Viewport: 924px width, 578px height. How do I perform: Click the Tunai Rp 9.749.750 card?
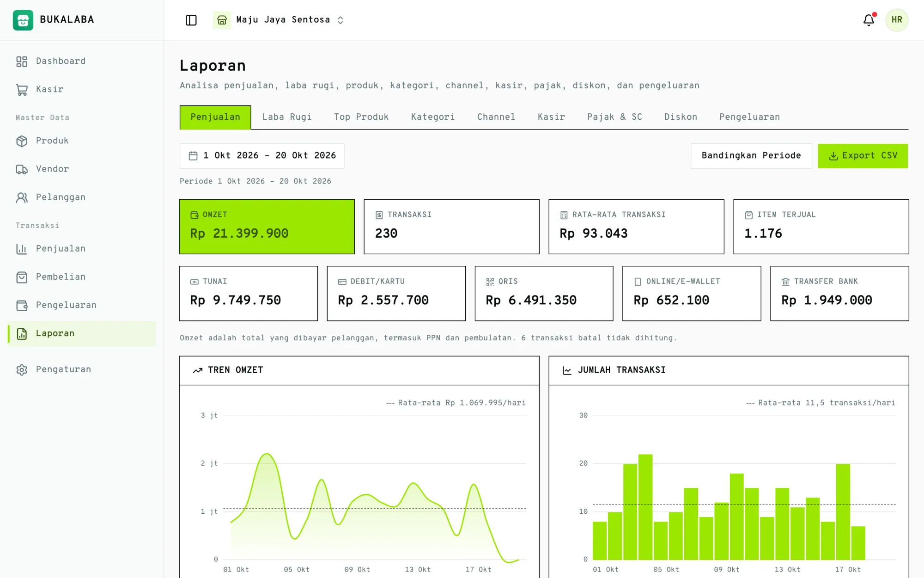(249, 293)
